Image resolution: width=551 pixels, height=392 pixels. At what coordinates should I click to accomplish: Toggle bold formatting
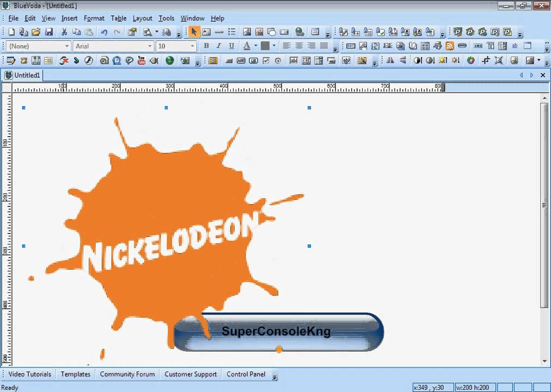(x=206, y=46)
